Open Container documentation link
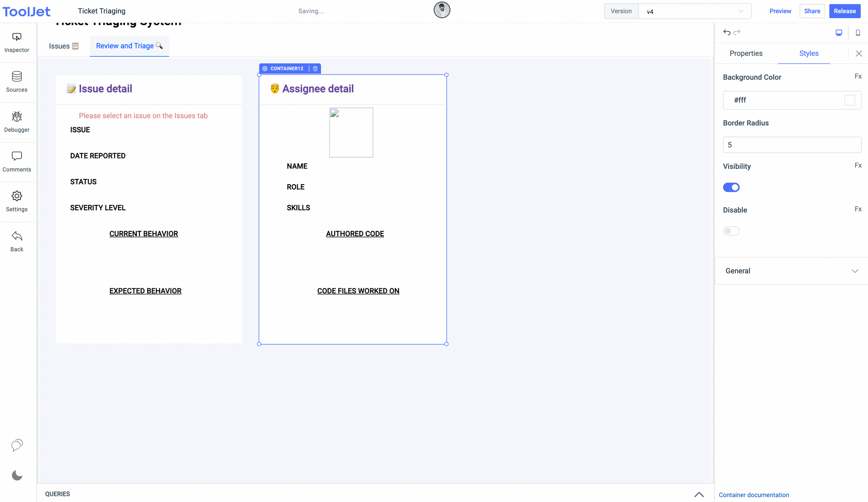The width and height of the screenshot is (868, 502). click(x=754, y=495)
